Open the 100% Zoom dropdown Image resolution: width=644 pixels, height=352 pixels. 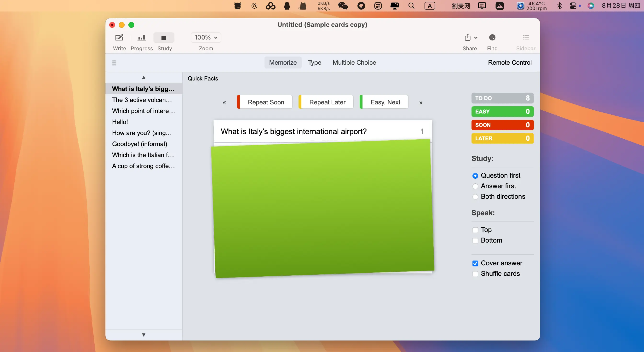tap(206, 37)
